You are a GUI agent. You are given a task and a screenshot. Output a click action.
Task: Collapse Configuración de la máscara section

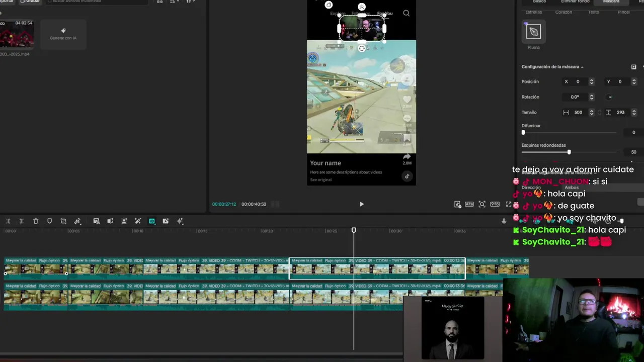coord(582,67)
